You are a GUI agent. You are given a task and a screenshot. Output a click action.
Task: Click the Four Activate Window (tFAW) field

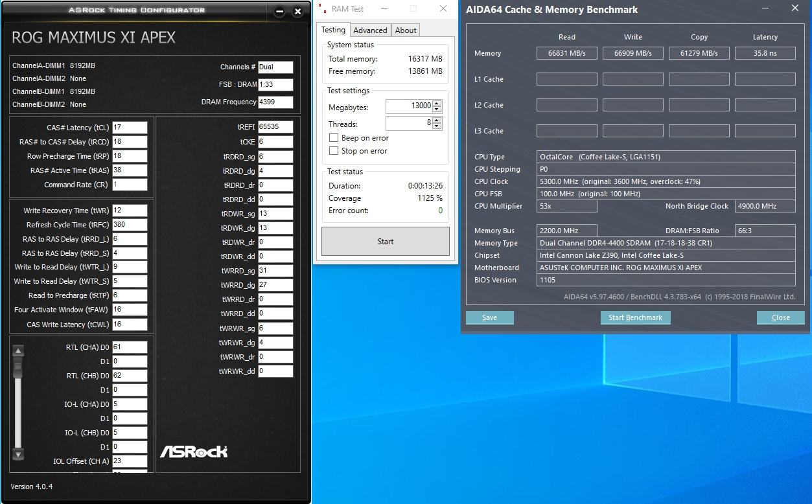[x=130, y=310]
